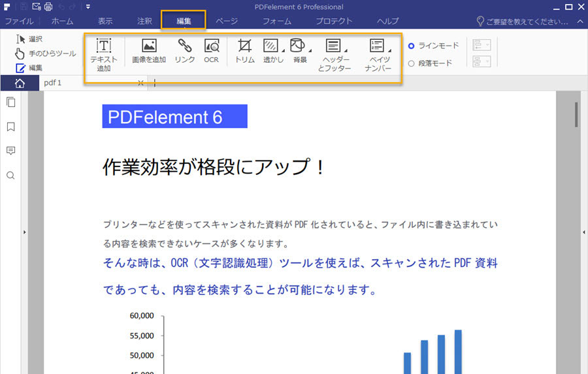Open the bookmarks panel in left sidebar

tap(10, 127)
